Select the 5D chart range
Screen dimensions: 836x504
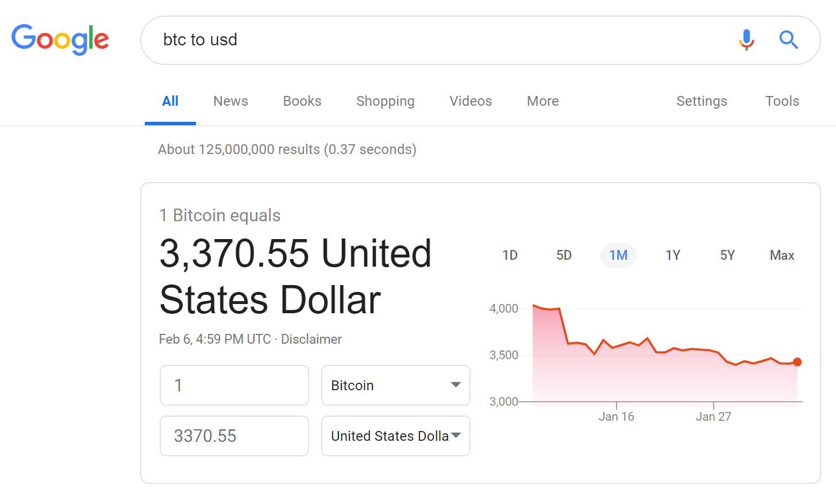coord(564,255)
